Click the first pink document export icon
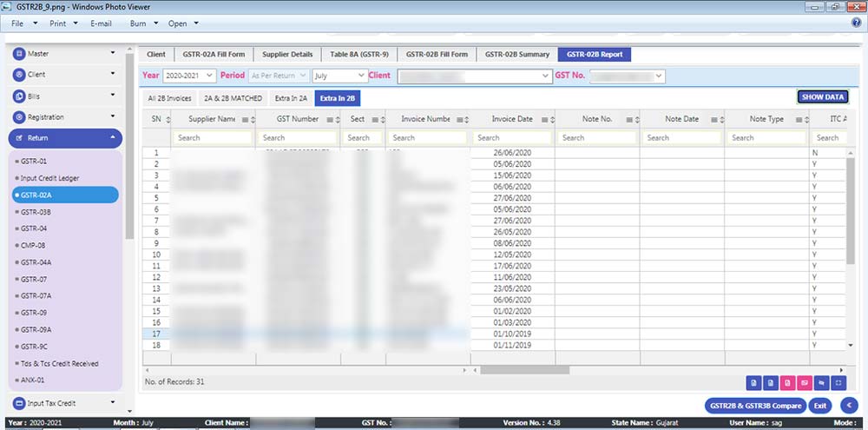Viewport: 868px width, 430px height. 787,381
